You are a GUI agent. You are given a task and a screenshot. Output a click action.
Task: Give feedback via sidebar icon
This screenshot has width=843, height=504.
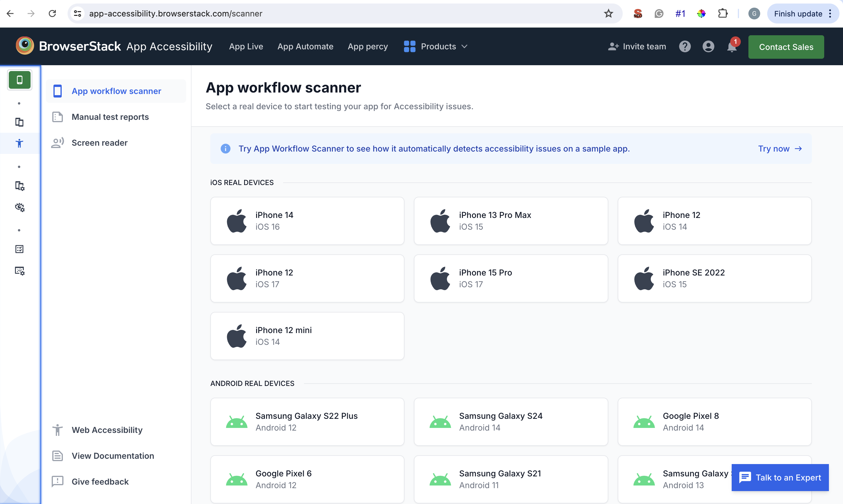tap(58, 481)
